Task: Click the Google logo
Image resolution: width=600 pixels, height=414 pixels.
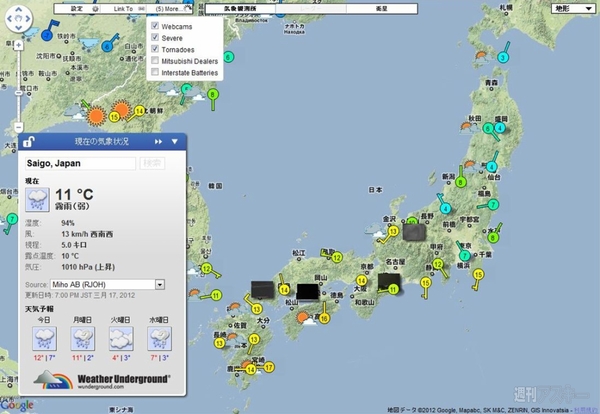Action: (17, 405)
